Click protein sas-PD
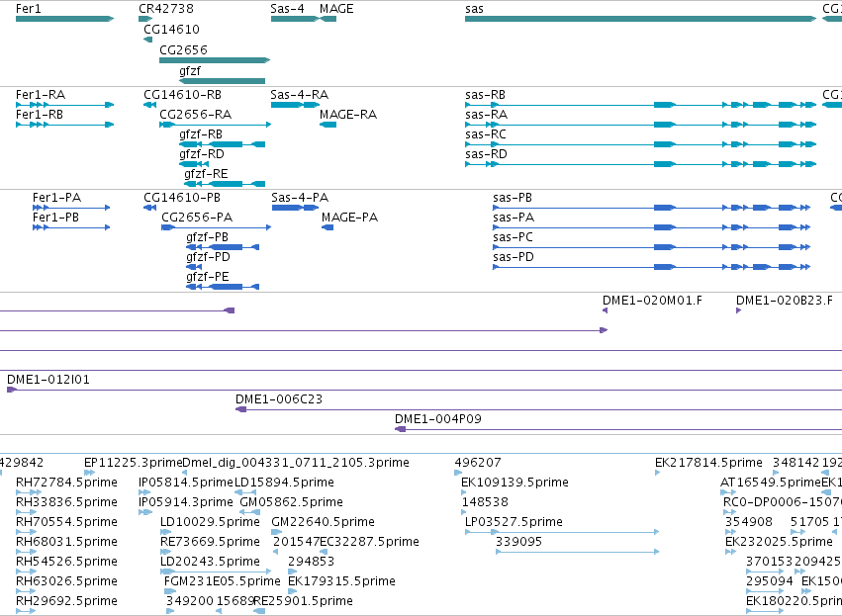This screenshot has height=616, width=842. (x=651, y=267)
